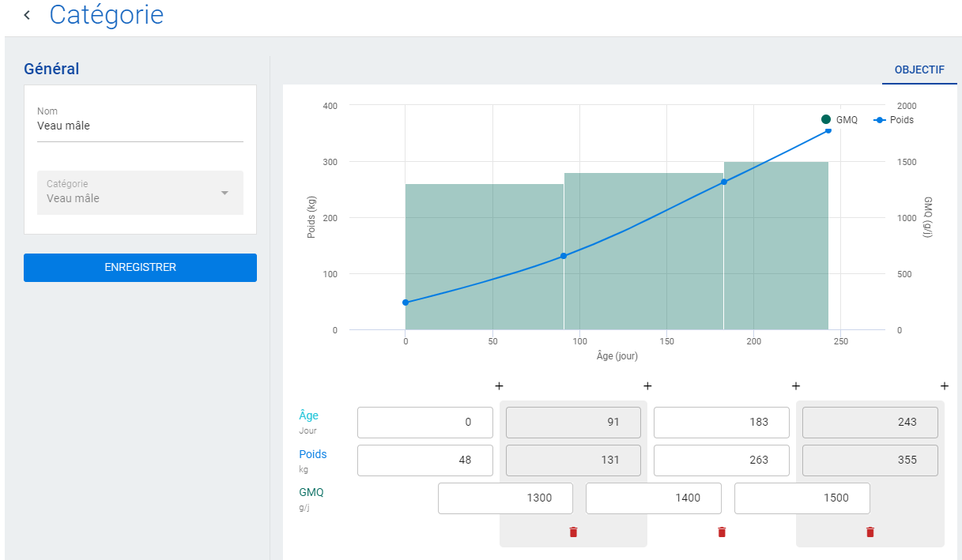Add a point after the age 243 column
The height and width of the screenshot is (560, 962).
tap(945, 386)
